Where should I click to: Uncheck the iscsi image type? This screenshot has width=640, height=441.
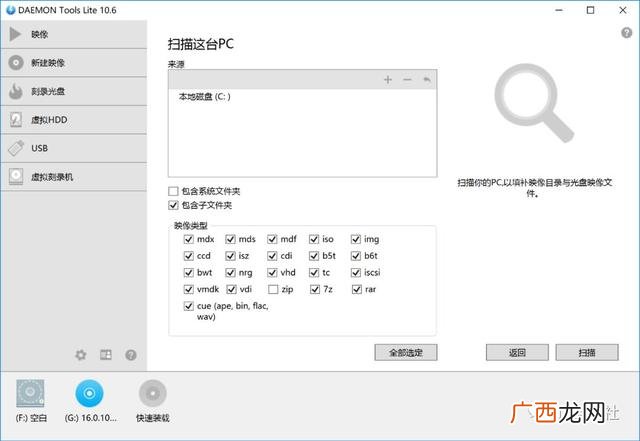click(356, 272)
